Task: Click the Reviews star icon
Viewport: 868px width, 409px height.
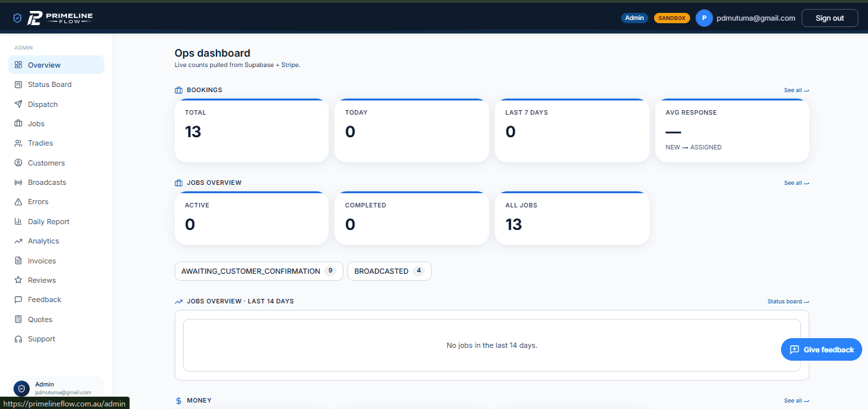Action: click(x=18, y=280)
